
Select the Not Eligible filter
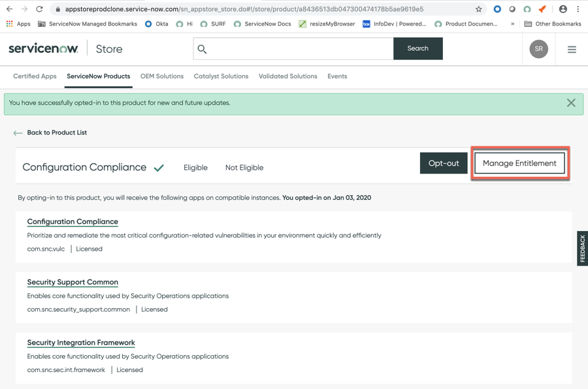[x=244, y=168]
